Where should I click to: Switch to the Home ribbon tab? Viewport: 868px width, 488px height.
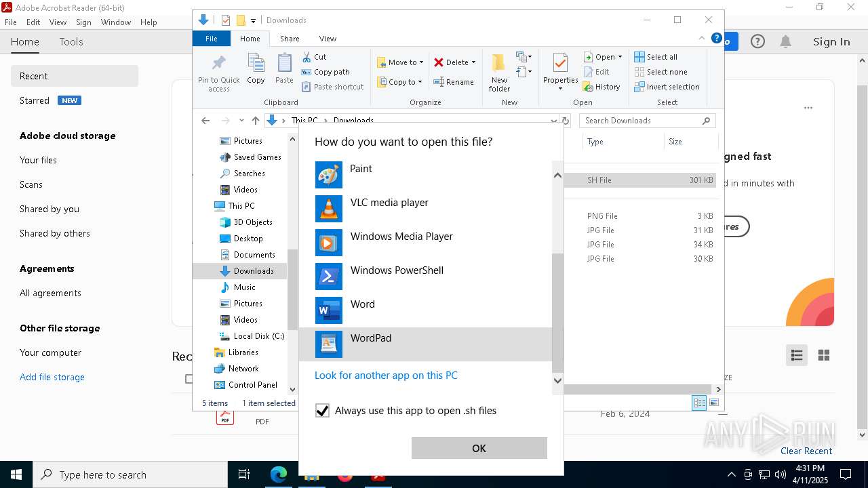pyautogui.click(x=250, y=39)
